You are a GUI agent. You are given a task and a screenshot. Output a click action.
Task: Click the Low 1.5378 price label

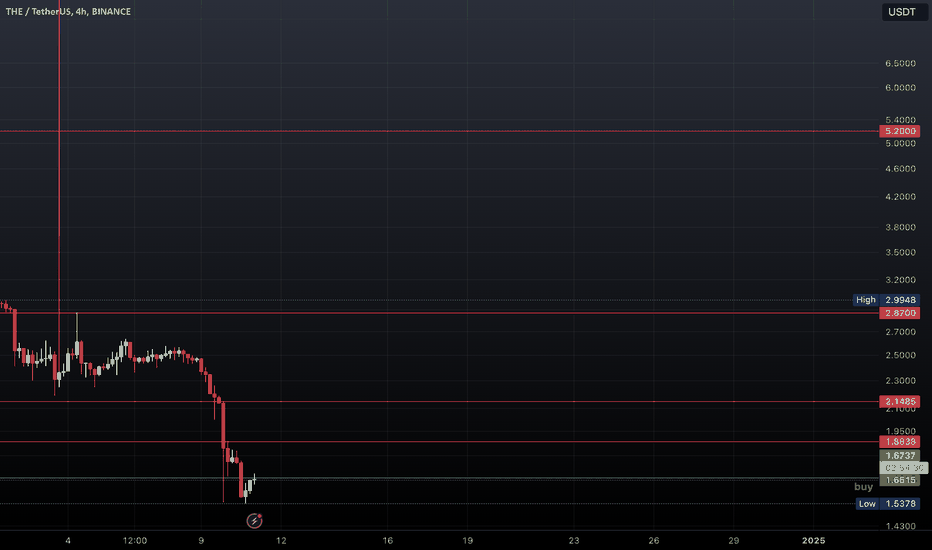888,504
